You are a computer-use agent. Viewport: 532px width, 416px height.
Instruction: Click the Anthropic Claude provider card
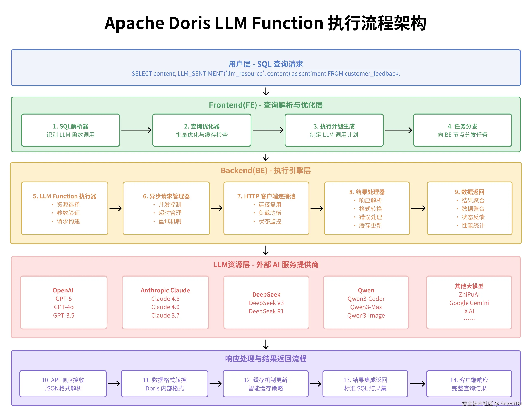(165, 303)
